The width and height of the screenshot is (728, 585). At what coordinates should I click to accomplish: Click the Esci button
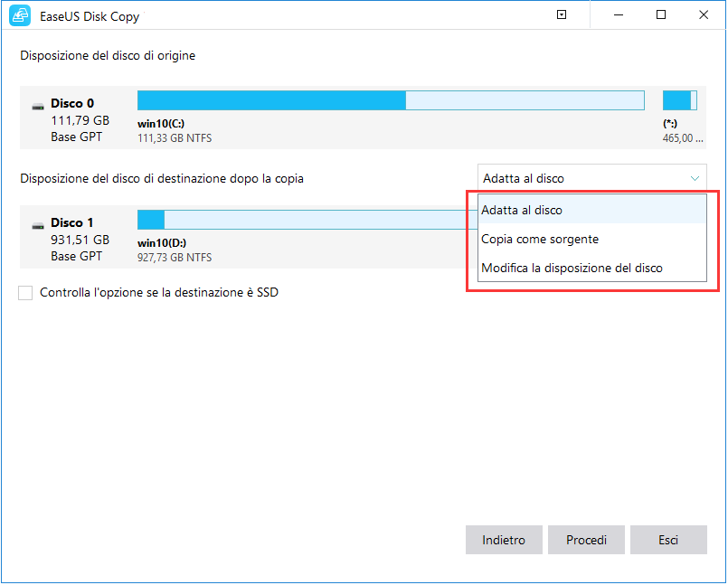click(668, 540)
